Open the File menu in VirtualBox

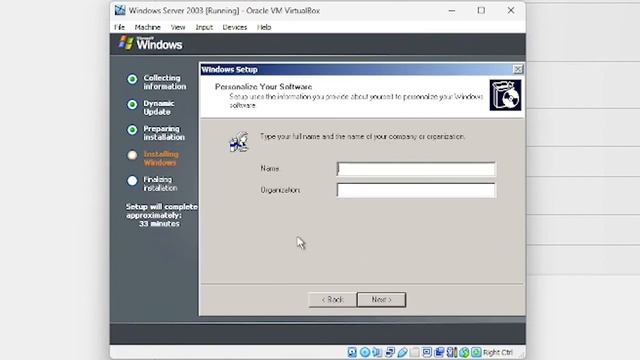(119, 27)
